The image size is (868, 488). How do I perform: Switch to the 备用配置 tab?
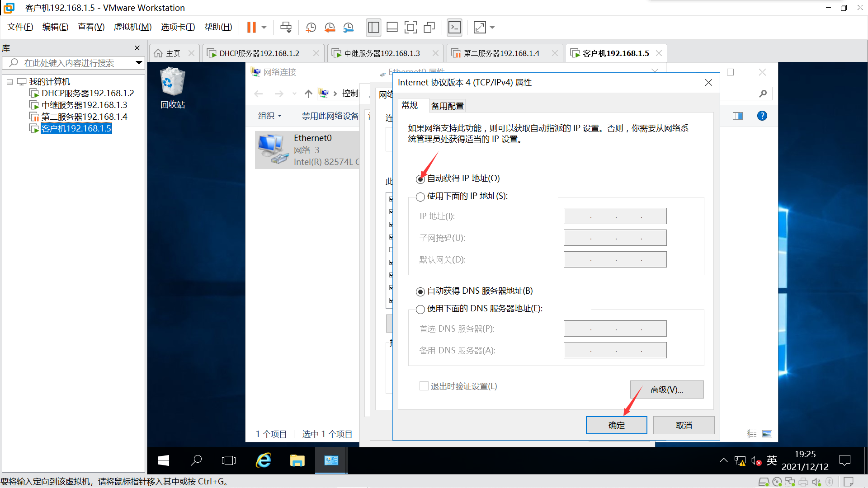click(x=447, y=106)
